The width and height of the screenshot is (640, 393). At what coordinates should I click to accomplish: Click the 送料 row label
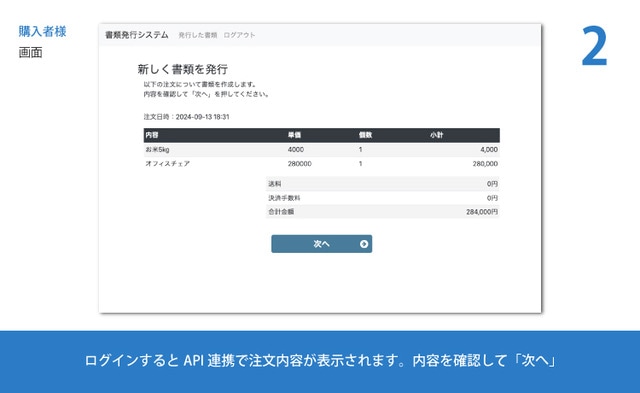click(275, 184)
